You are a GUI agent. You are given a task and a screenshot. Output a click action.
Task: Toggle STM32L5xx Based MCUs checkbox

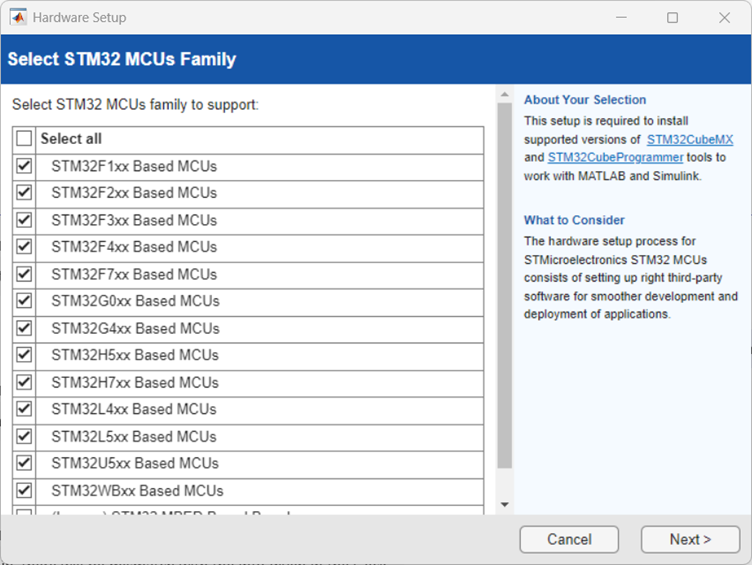[24, 436]
